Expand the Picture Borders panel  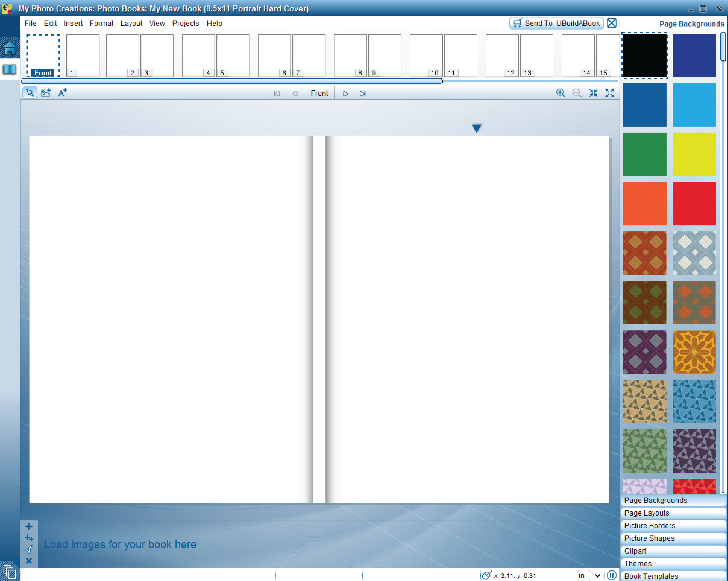[x=673, y=526]
